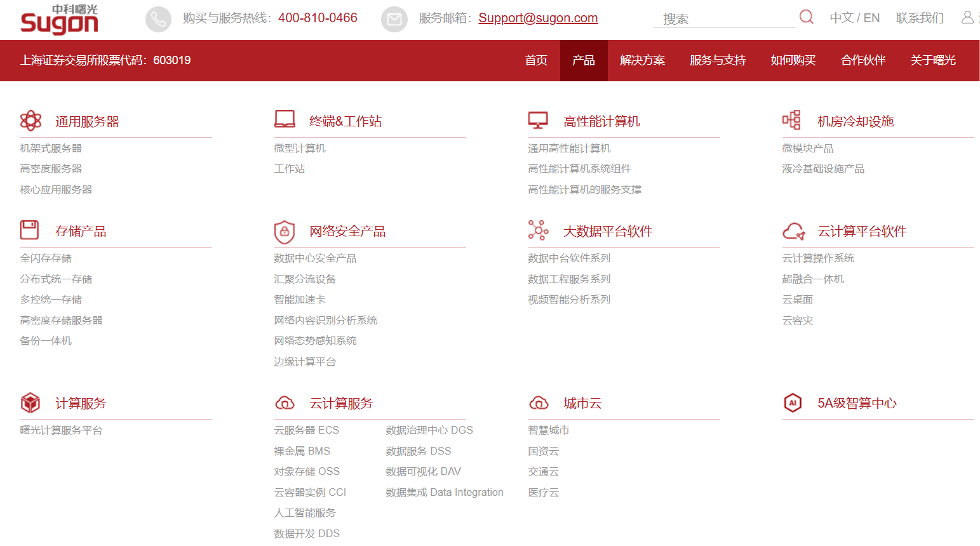Viewport: 980px width, 546px height.
Task: Open the 如何购买 menu
Action: [x=793, y=60]
